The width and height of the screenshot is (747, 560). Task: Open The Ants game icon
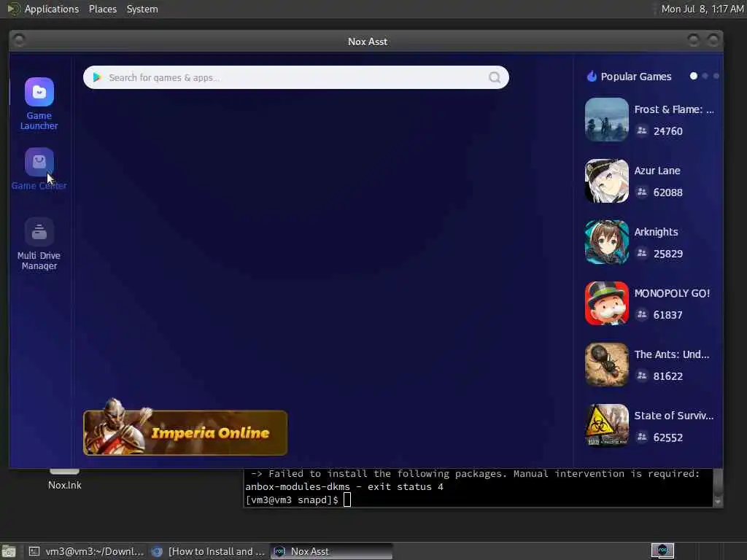606,365
